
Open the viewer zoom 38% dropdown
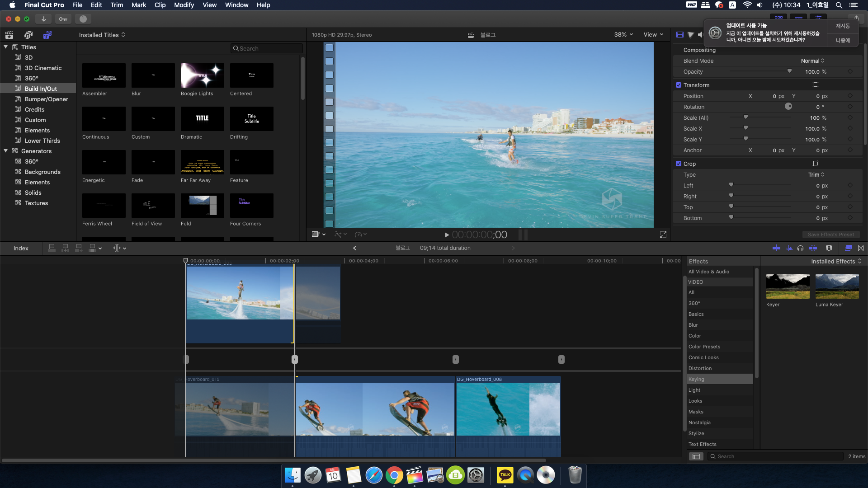point(623,35)
